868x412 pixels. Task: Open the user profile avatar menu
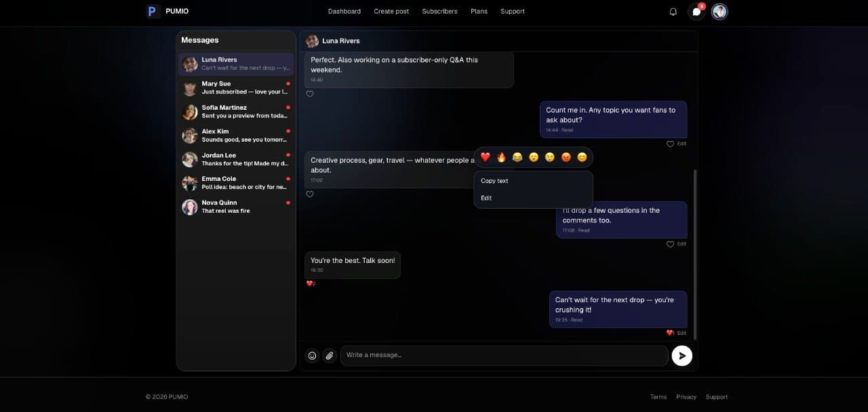click(x=719, y=12)
